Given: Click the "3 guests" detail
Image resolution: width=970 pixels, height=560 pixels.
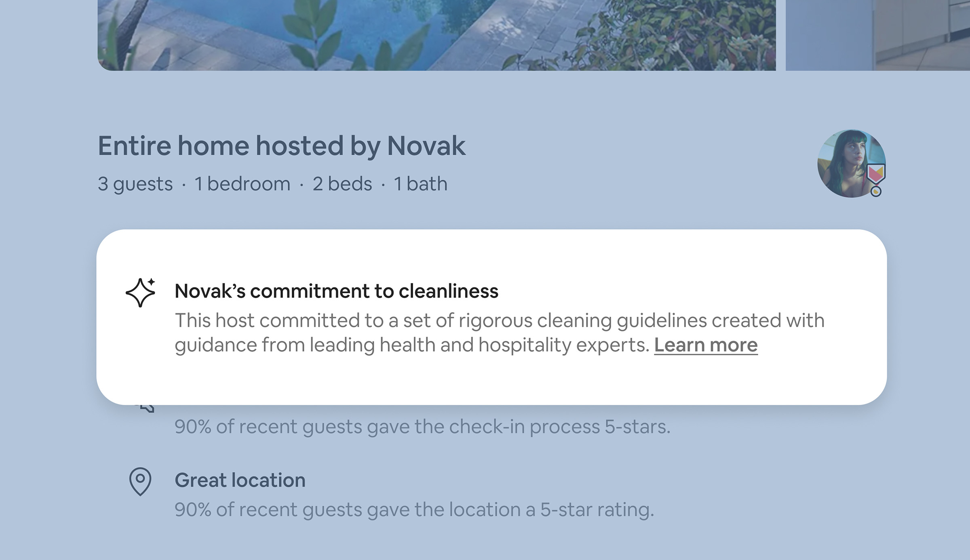Looking at the screenshot, I should [x=135, y=184].
